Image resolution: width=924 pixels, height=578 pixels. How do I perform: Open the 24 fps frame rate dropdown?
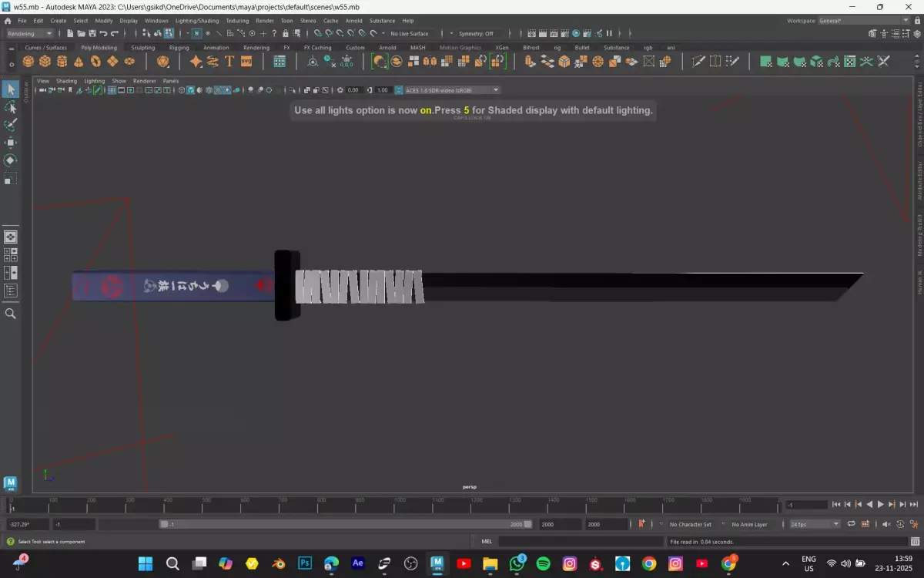[815, 524]
